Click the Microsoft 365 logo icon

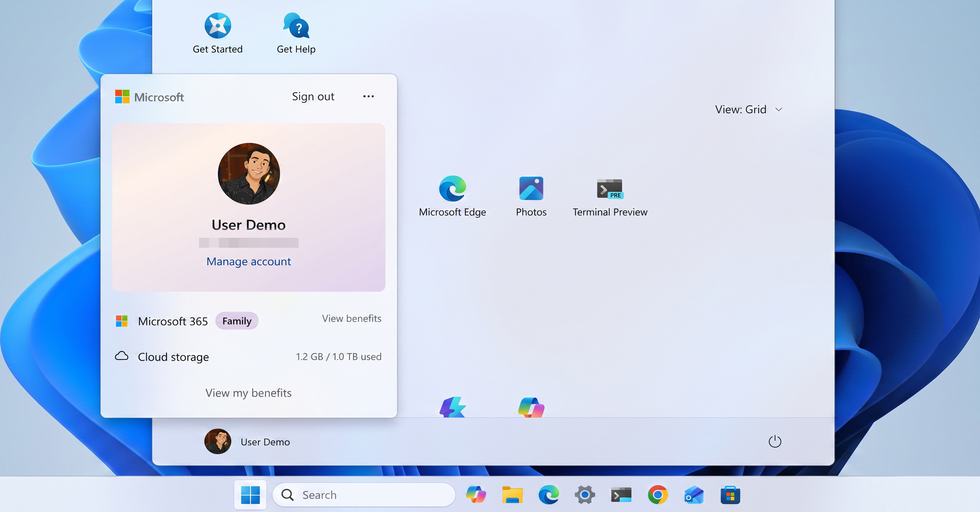(x=122, y=321)
